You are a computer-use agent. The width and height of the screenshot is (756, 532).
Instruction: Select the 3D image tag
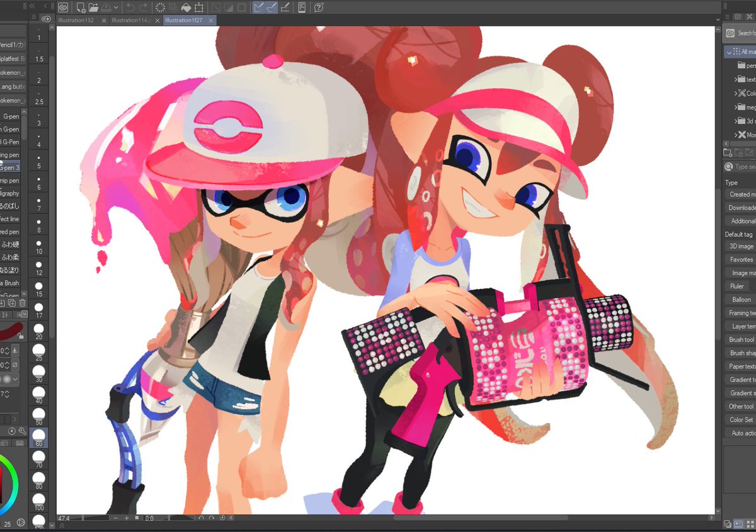740,246
